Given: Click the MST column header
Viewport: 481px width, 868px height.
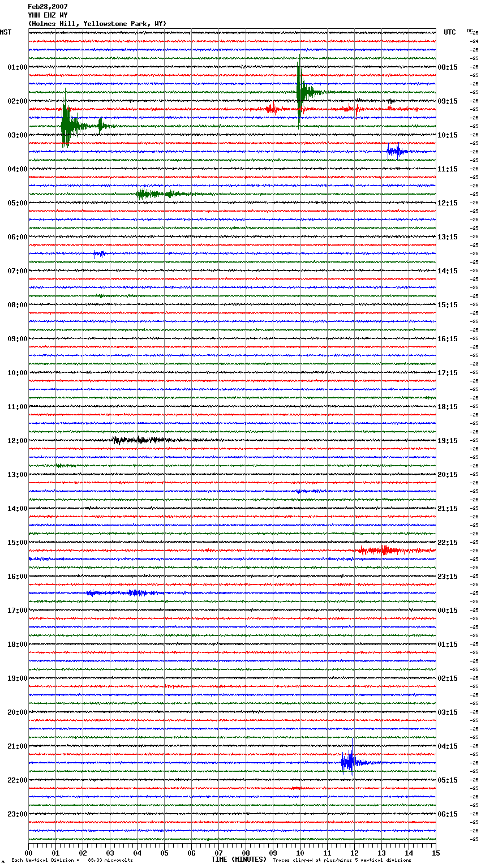Looking at the screenshot, I should 6,32.
